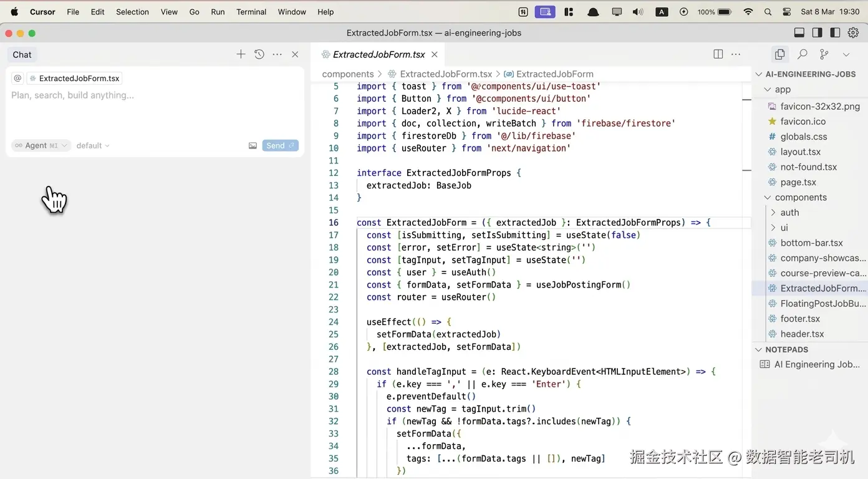Image resolution: width=868 pixels, height=479 pixels.
Task: Open the Run menu
Action: pos(218,12)
